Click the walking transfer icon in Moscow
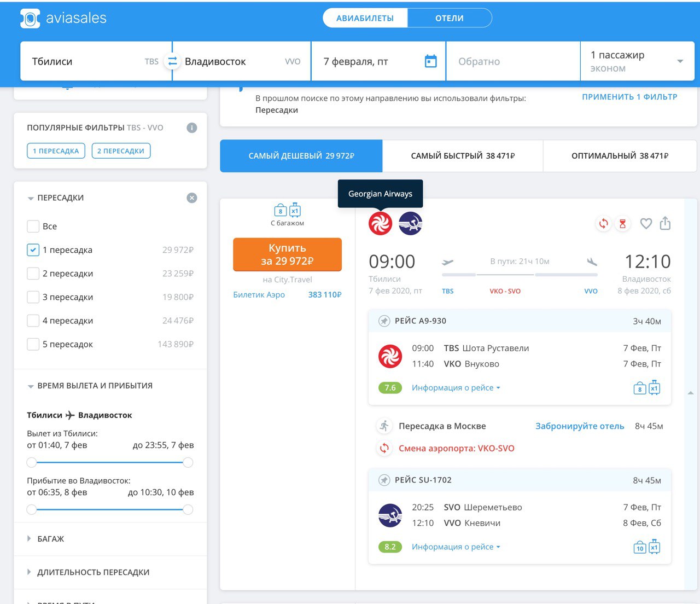Image resolution: width=700 pixels, height=604 pixels. click(x=384, y=426)
